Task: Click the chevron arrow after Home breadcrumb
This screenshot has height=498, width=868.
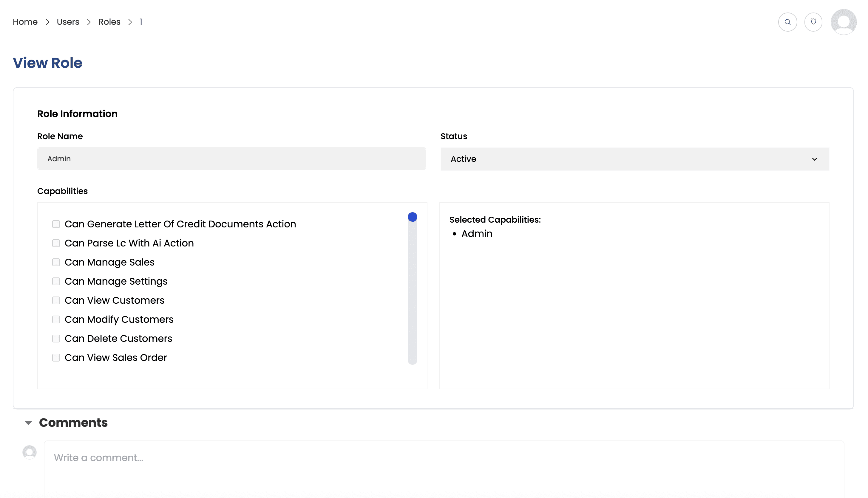Action: (x=47, y=22)
